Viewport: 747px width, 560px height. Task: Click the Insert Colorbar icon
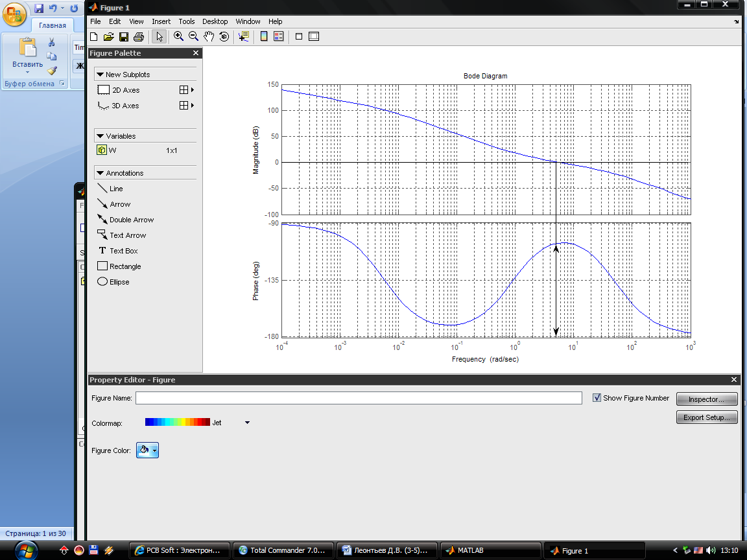point(264,37)
